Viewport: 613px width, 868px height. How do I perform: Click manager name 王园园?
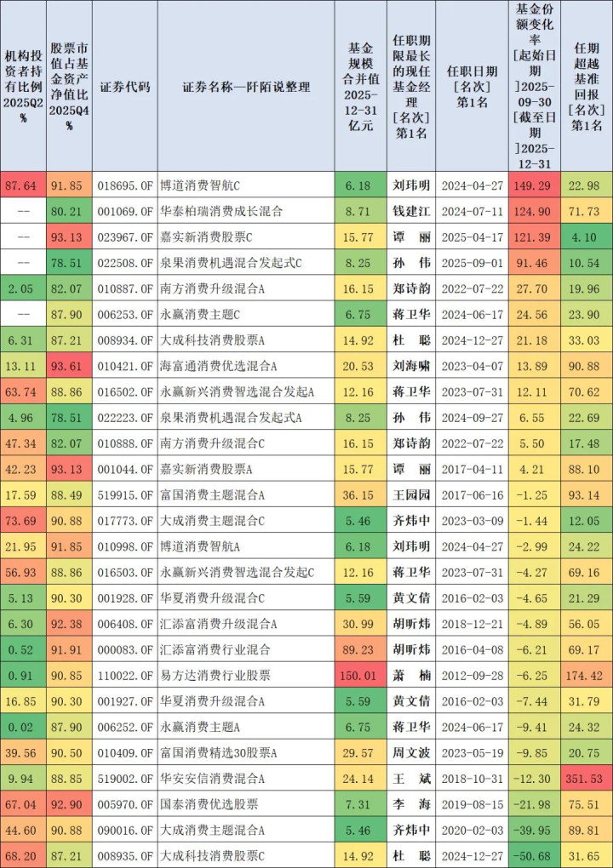click(411, 495)
